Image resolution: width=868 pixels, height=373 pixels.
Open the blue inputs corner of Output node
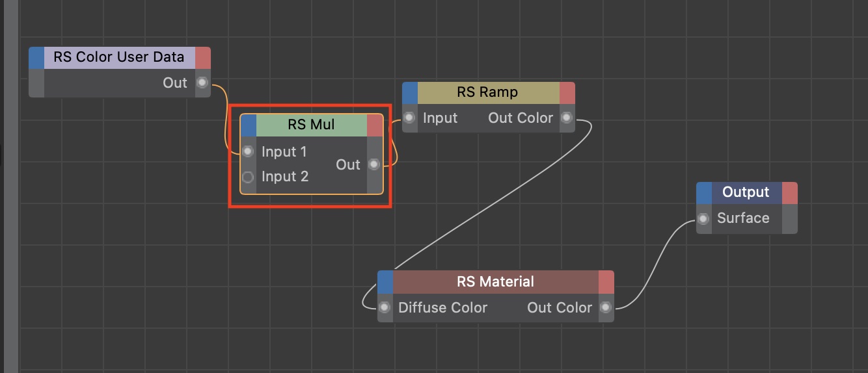coord(704,193)
